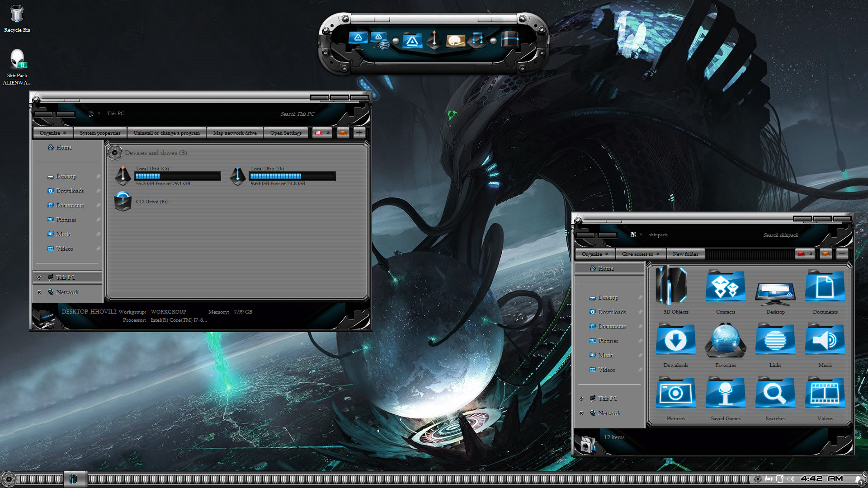Open the Favorites orb folder icon
Viewport: 868px width, 488px height.
(725, 340)
